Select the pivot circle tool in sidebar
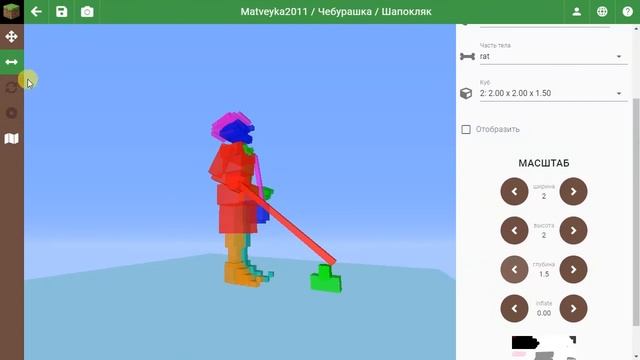The width and height of the screenshot is (640, 360). [11, 113]
